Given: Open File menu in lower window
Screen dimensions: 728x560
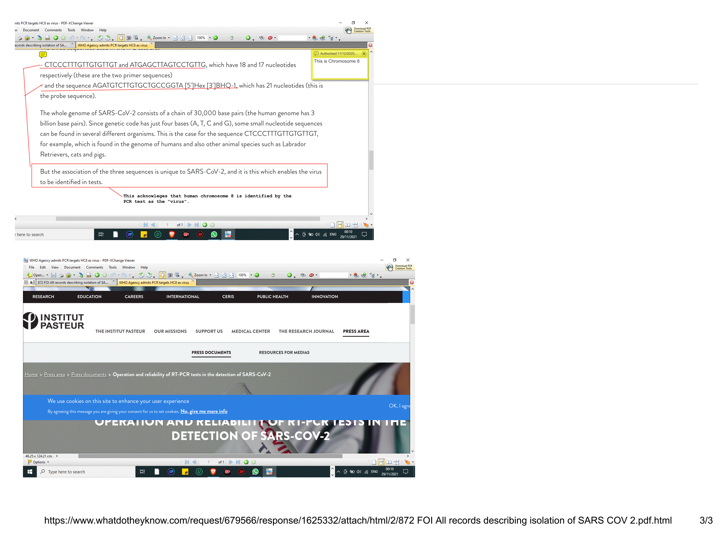Looking at the screenshot, I should [x=32, y=267].
